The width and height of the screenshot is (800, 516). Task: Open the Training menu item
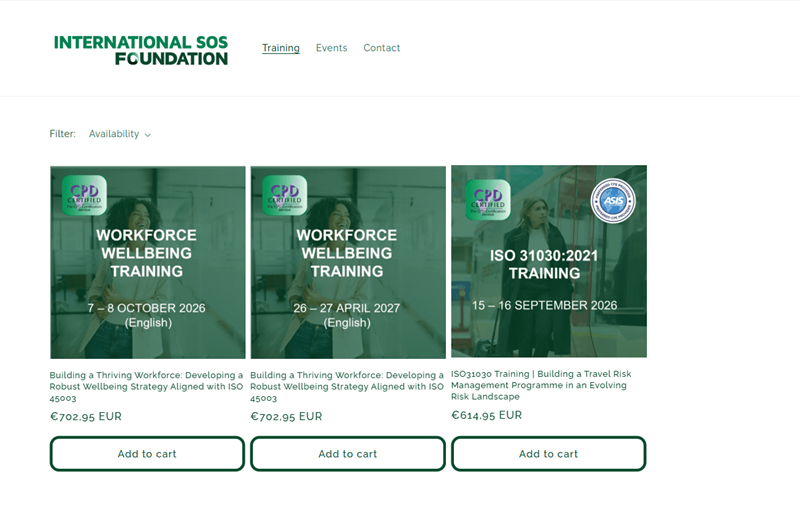[281, 48]
